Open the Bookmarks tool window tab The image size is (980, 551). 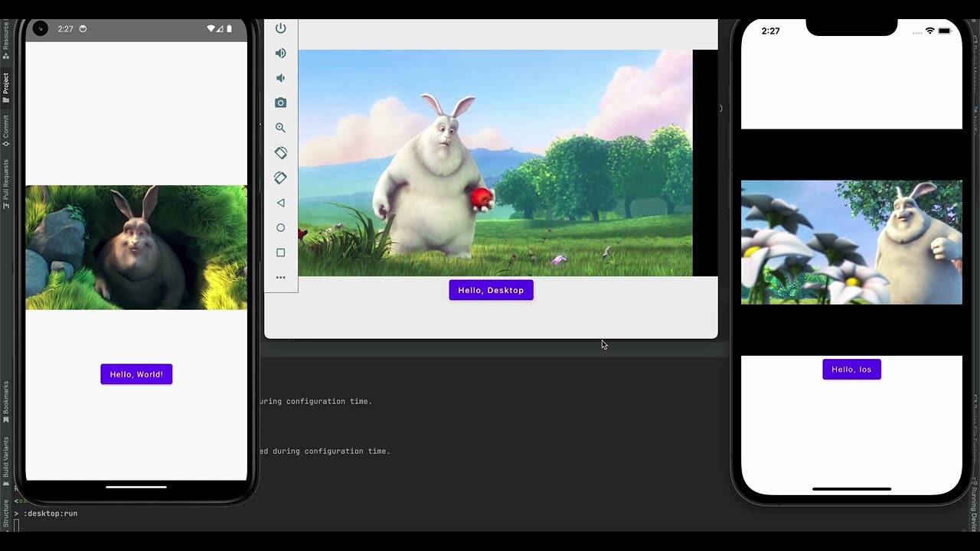(6, 403)
